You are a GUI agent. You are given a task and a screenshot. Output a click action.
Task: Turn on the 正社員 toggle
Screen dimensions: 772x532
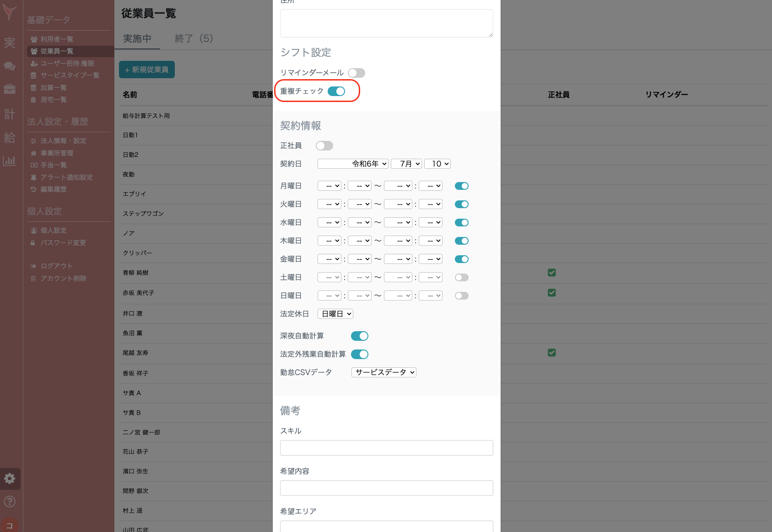324,146
